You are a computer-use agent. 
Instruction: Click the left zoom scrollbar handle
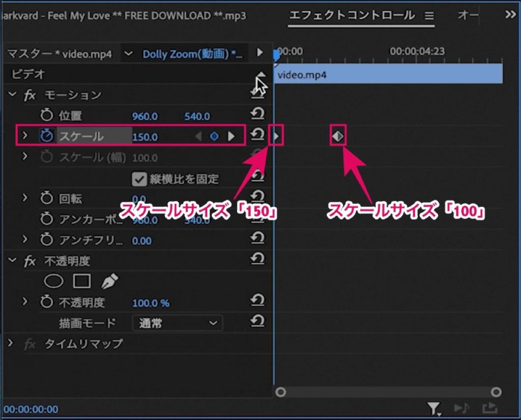[281, 392]
